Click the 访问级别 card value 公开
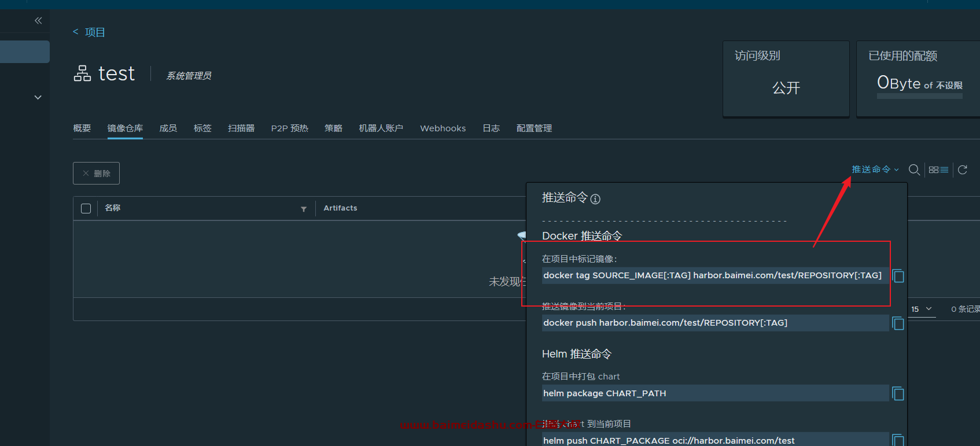This screenshot has height=446, width=980. [x=786, y=88]
